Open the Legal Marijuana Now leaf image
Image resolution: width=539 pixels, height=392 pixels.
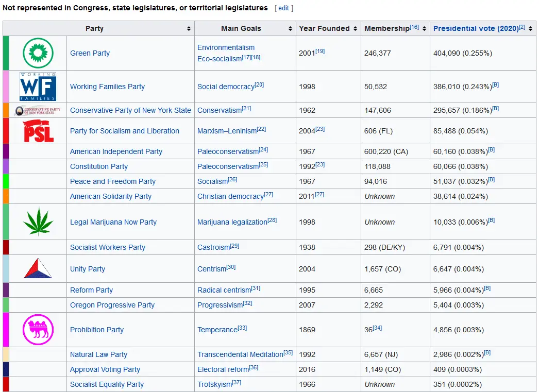[38, 222]
